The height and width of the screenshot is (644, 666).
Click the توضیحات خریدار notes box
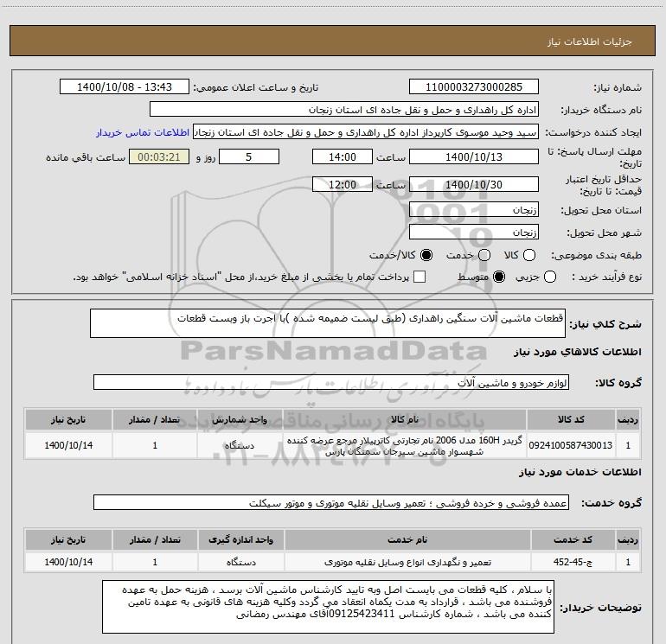coord(329,607)
